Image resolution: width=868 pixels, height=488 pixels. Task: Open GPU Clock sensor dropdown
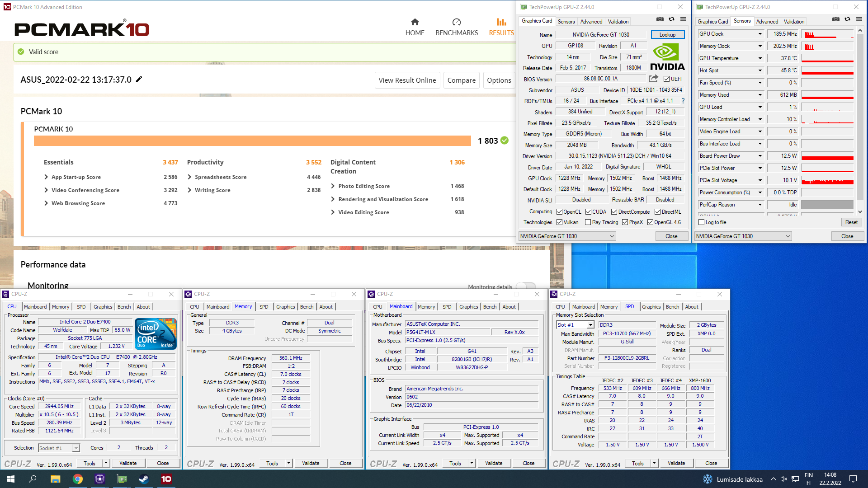[x=760, y=34]
